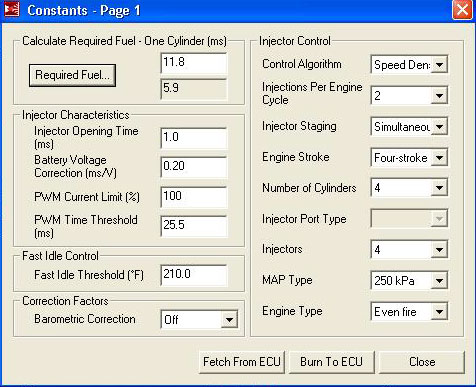Click the read-only field showing 5.9
The image size is (476, 387).
(194, 89)
